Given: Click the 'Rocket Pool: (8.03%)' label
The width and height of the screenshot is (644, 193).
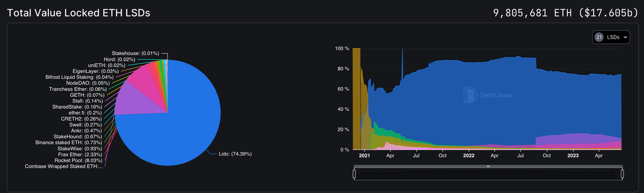Looking at the screenshot, I should coord(78,160).
